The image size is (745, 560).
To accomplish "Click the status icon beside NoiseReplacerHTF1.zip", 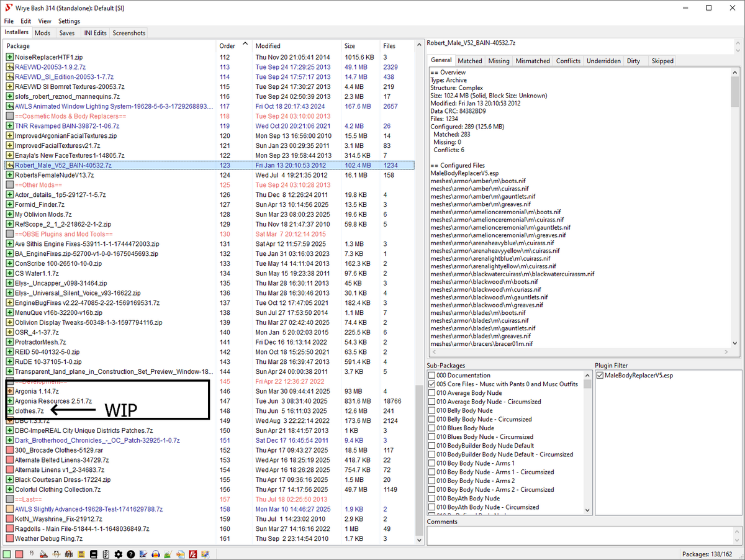I will 10,57.
